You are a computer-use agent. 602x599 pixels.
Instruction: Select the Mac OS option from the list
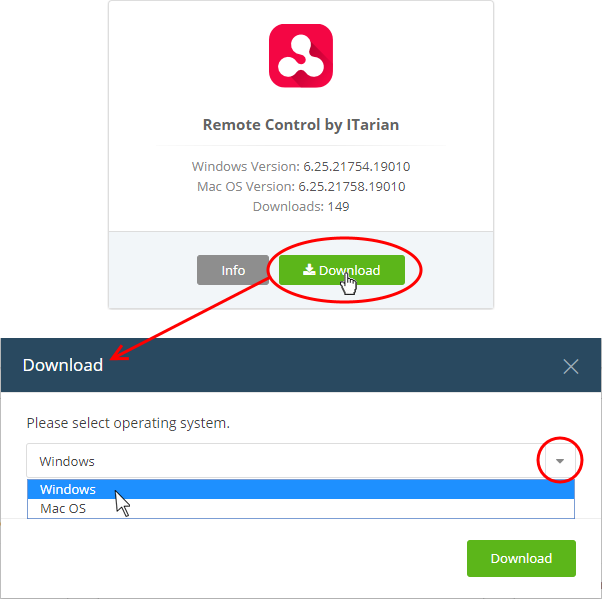(x=301, y=508)
